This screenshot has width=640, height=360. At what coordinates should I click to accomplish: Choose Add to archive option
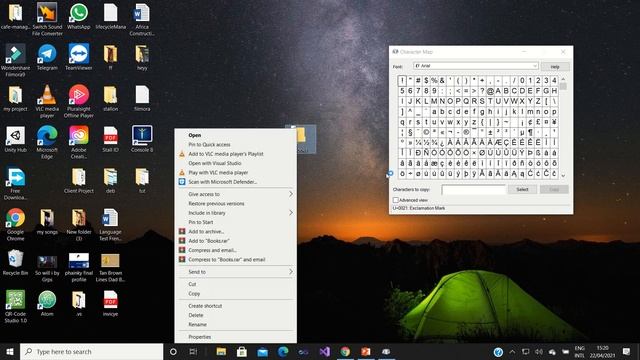coord(236,231)
